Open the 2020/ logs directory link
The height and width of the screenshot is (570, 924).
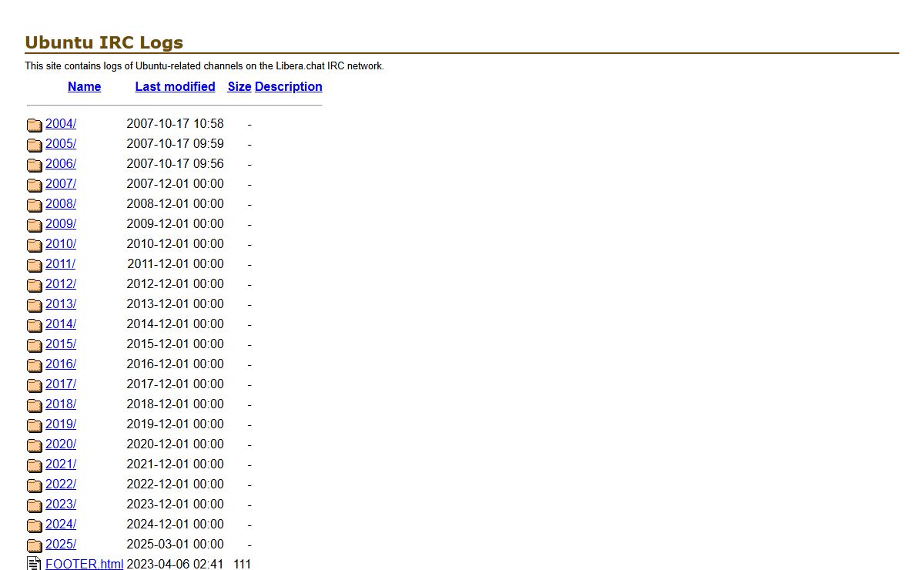pyautogui.click(x=61, y=444)
